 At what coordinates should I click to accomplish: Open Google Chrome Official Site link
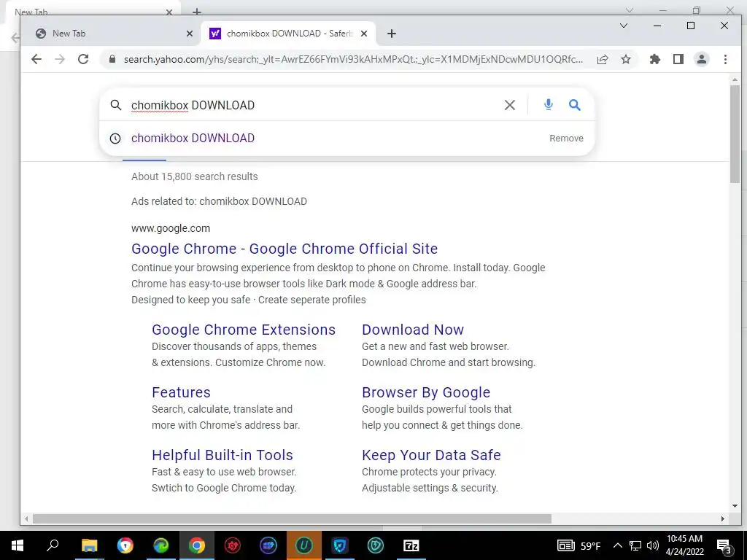point(285,249)
